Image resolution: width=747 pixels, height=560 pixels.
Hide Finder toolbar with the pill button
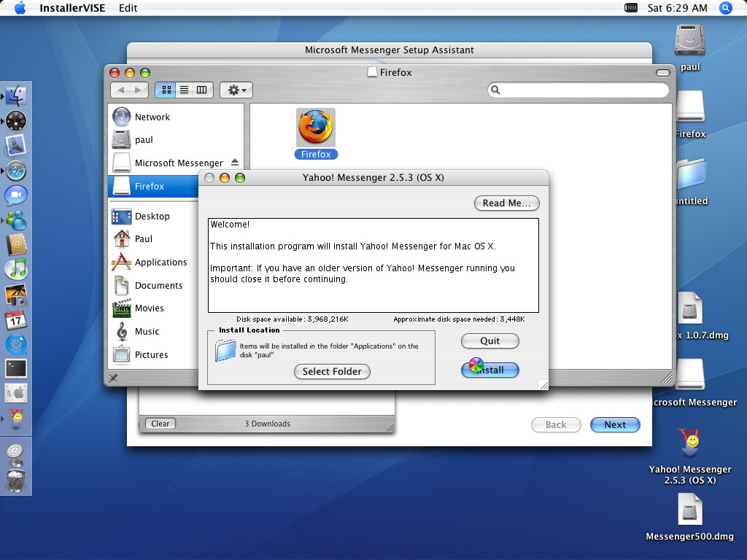click(662, 73)
